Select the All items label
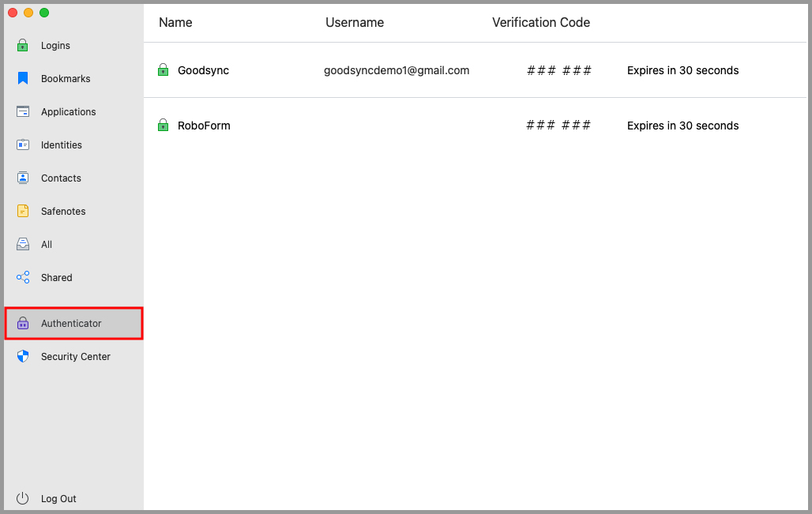 coord(47,244)
